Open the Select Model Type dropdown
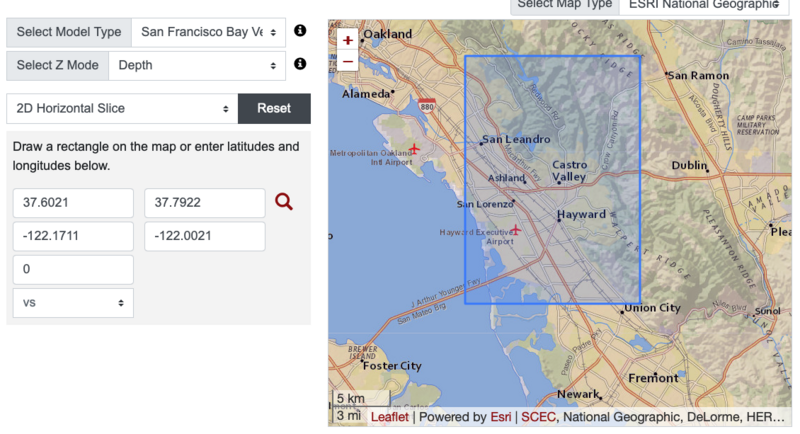The height and width of the screenshot is (434, 800). [x=208, y=32]
